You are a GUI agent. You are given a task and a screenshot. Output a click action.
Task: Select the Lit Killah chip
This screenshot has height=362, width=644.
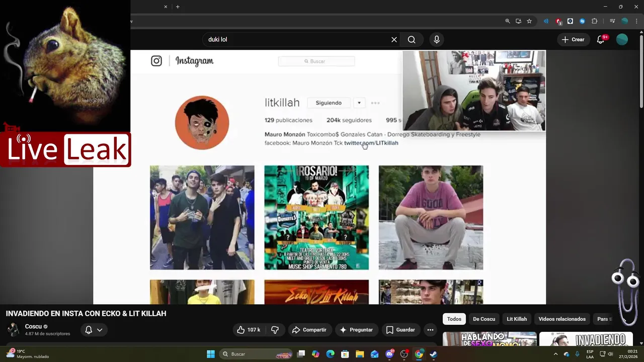(x=517, y=319)
